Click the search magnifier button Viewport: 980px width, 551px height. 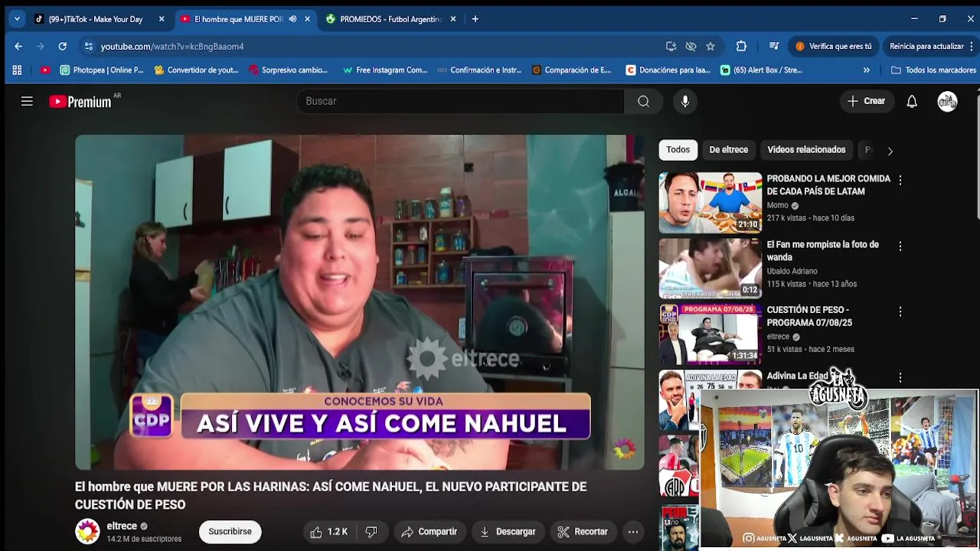point(643,101)
